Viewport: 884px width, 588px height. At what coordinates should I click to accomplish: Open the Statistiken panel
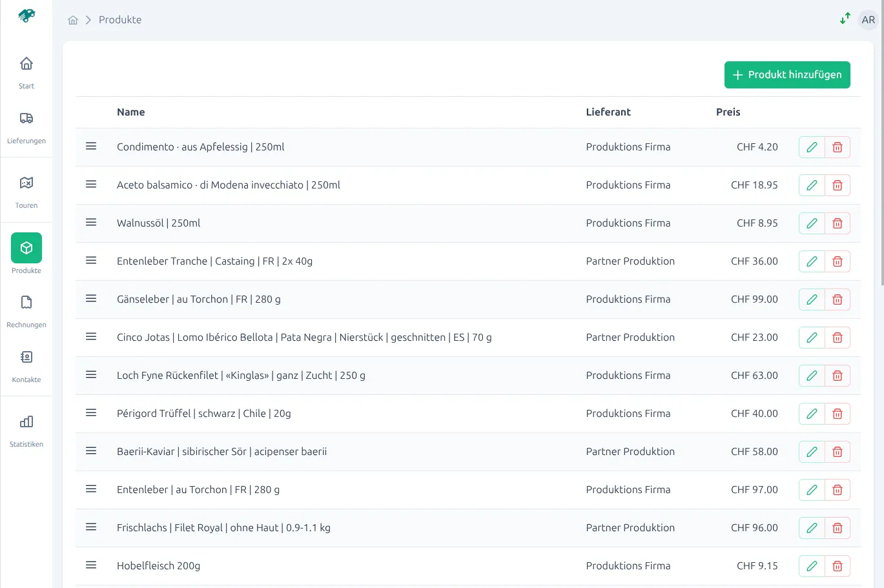(x=26, y=429)
